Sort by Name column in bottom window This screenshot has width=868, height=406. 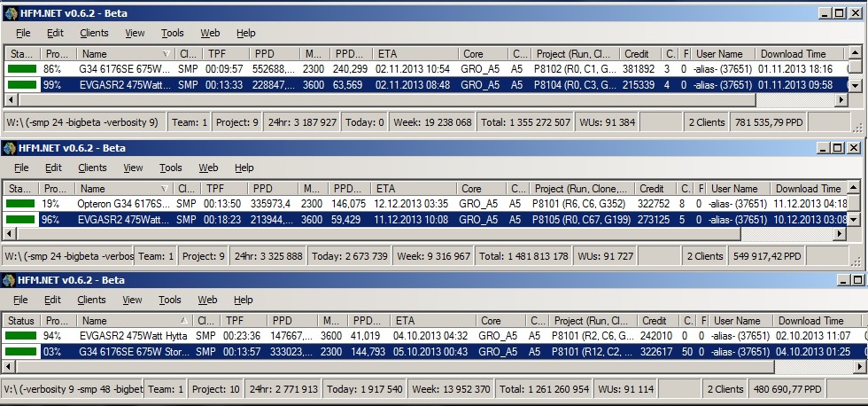click(135, 321)
